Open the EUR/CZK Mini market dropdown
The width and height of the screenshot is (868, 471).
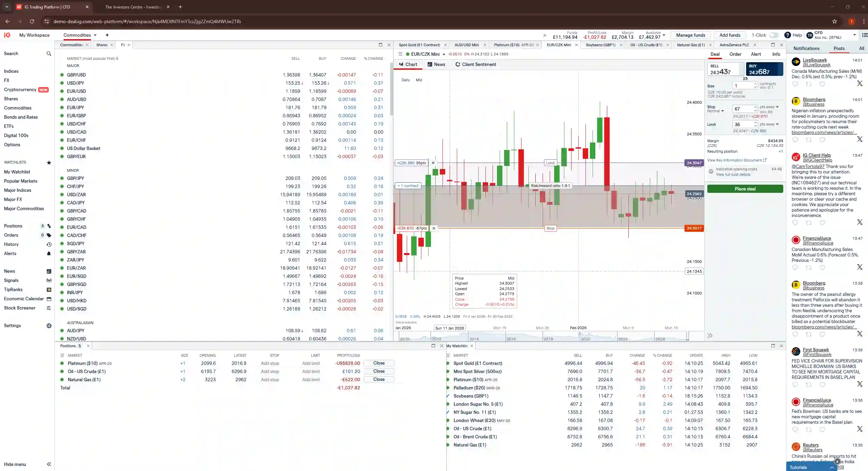point(444,54)
